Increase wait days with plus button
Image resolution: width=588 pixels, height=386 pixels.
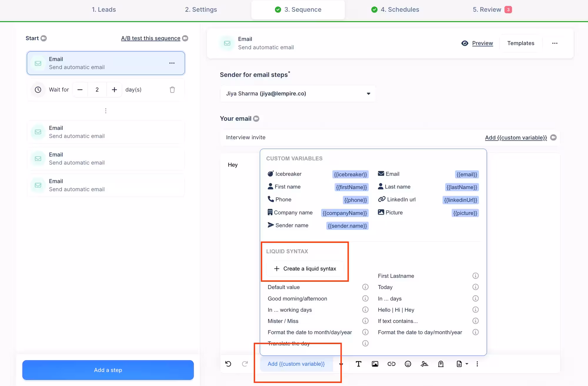click(x=114, y=90)
